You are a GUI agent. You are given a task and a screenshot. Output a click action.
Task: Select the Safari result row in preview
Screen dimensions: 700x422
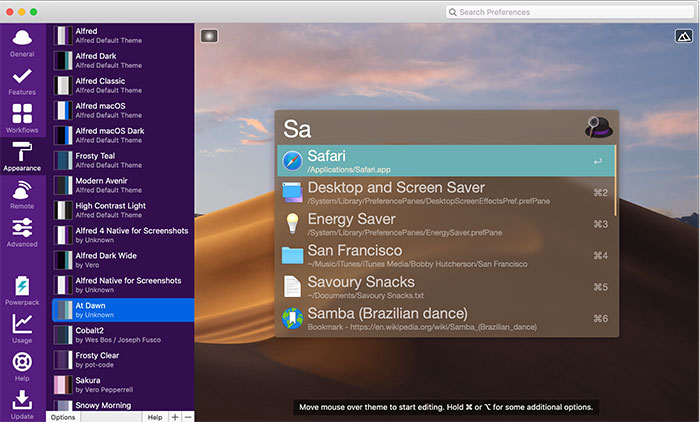click(x=446, y=160)
